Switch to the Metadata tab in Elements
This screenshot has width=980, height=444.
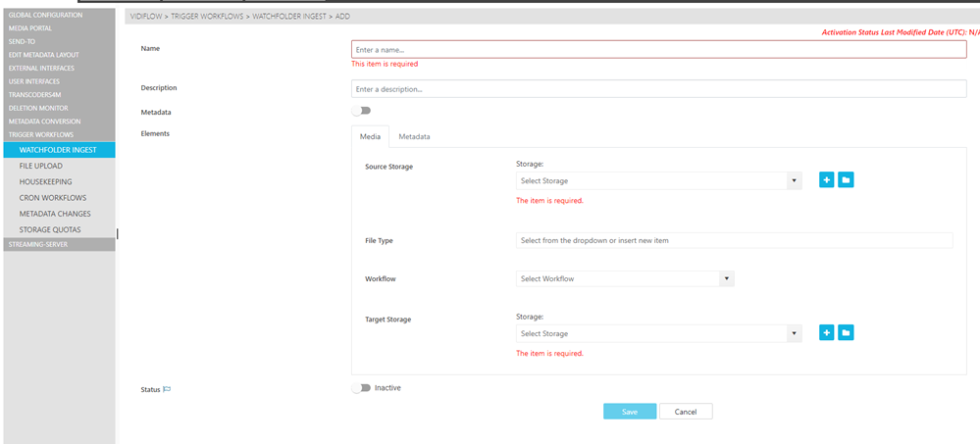point(414,136)
